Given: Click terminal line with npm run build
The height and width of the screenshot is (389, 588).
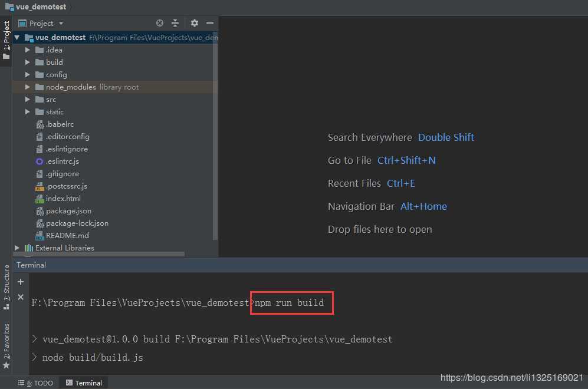Looking at the screenshot, I should [x=178, y=302].
